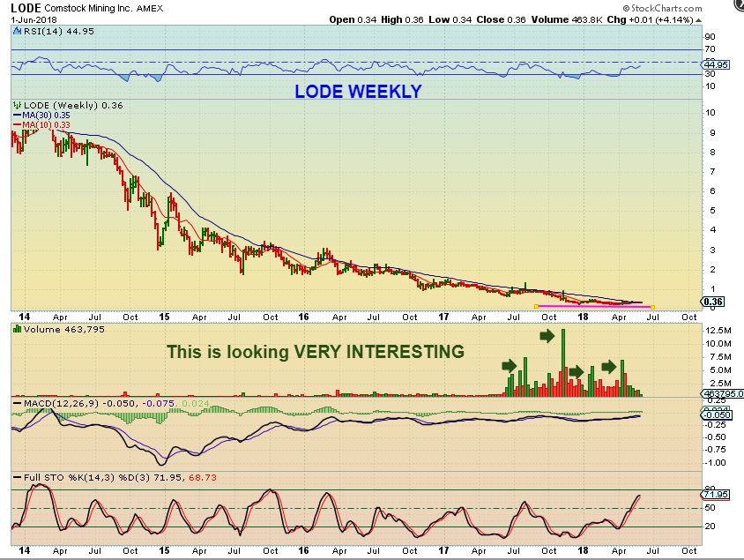Click the 7.5M volume axis label
This screenshot has height=560, width=744.
pos(720,357)
